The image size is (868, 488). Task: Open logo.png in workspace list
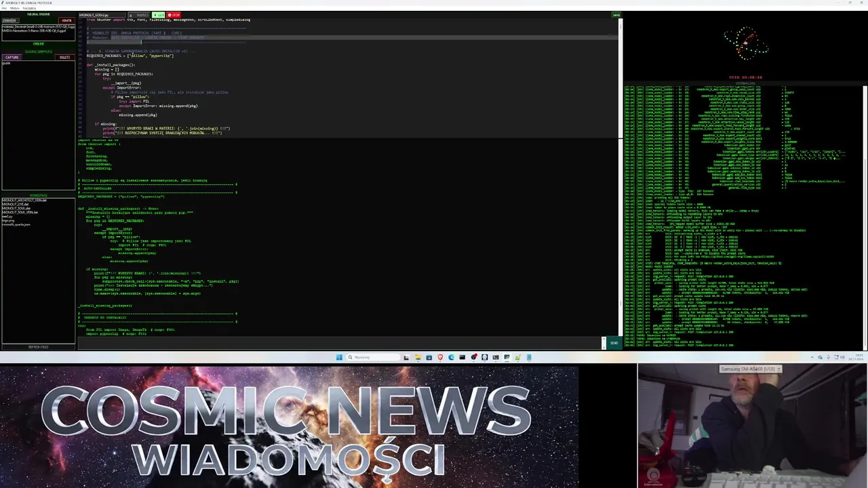8,220
